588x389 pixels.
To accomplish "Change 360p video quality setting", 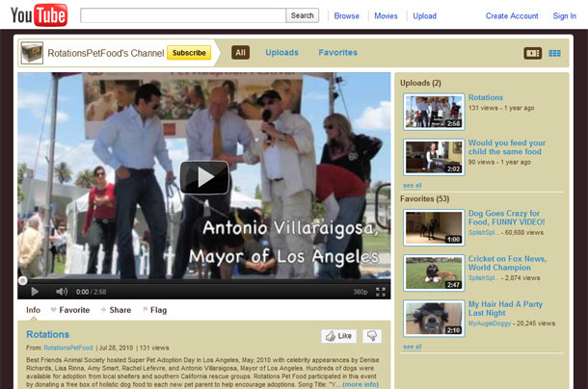I will (360, 292).
